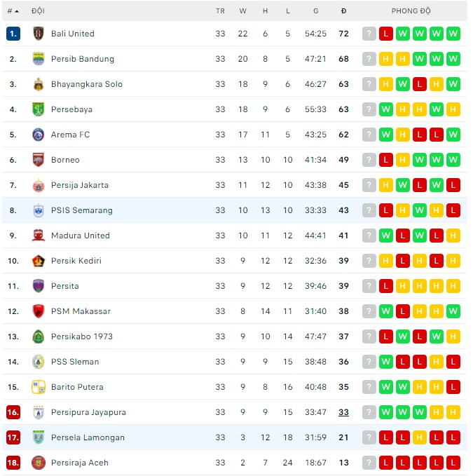Sort standings by the Đ points column
The width and height of the screenshot is (473, 476).
(x=343, y=11)
